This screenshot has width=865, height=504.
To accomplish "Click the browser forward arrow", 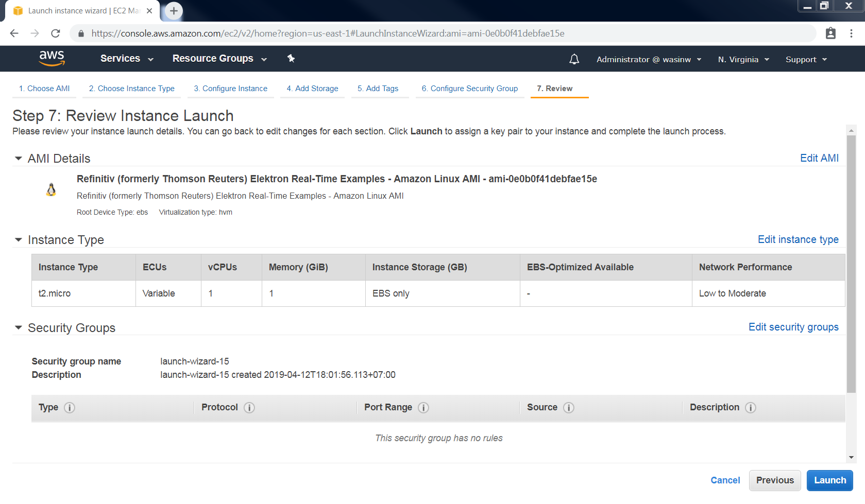I will tap(35, 33).
